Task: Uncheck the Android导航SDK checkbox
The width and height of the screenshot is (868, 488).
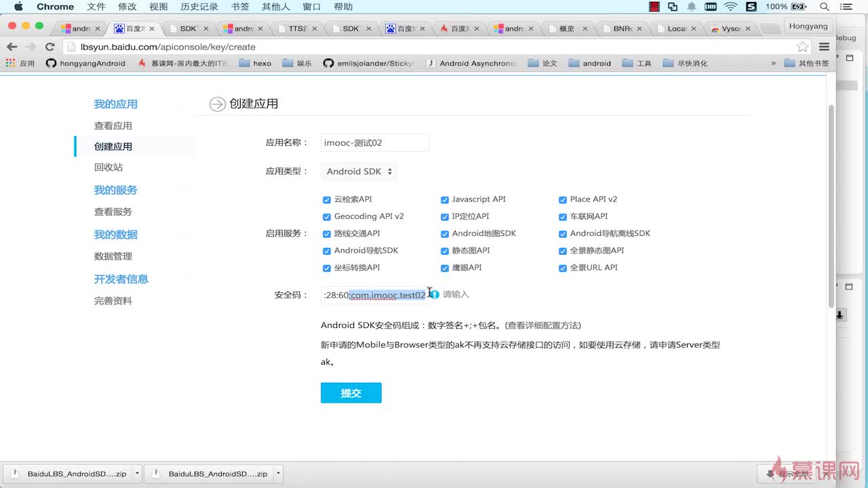Action: click(327, 251)
